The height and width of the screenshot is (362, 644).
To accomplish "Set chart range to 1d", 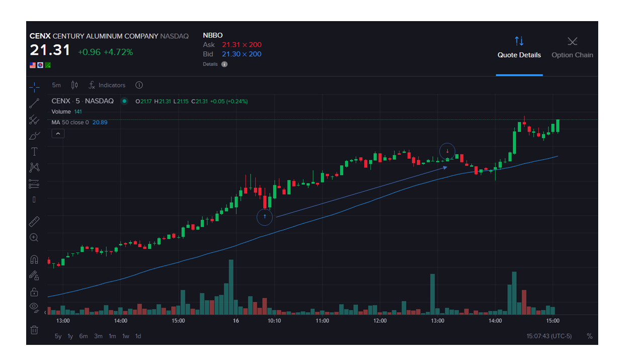I will click(138, 336).
